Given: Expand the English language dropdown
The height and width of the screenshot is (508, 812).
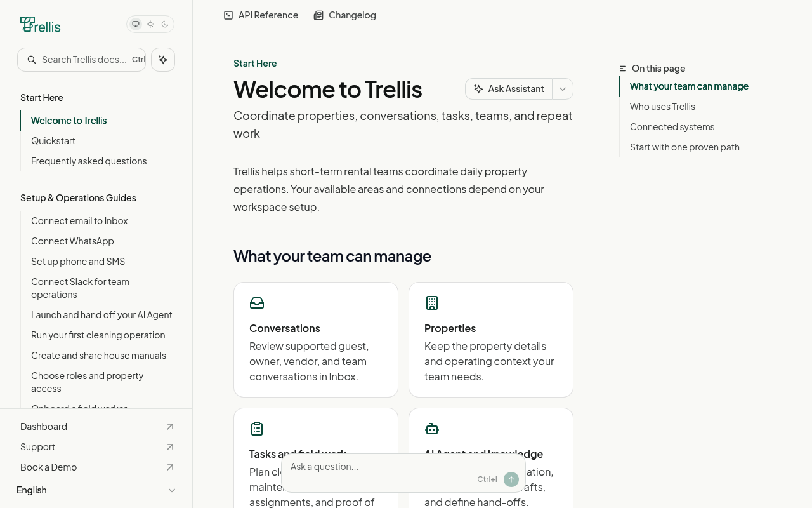Looking at the screenshot, I should (x=96, y=490).
